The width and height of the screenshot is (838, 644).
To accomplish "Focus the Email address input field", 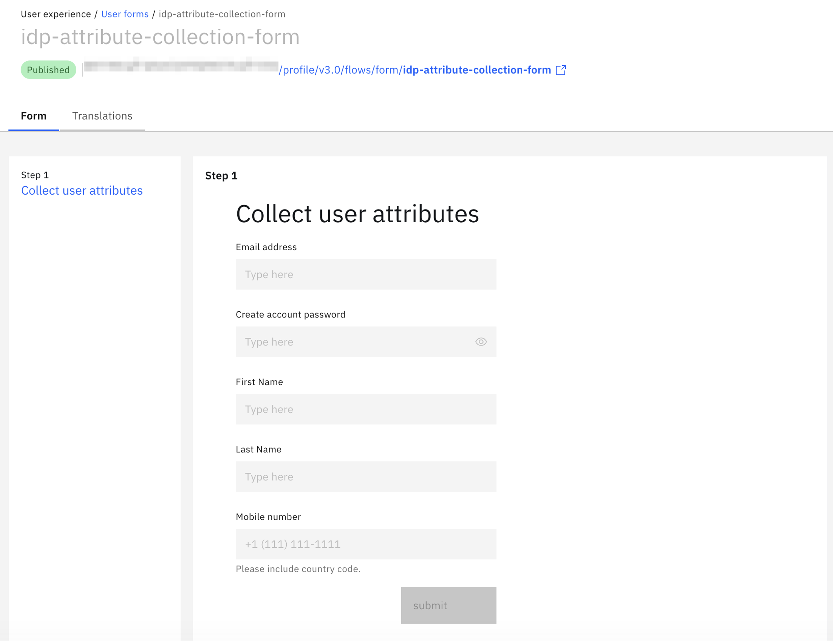I will (366, 274).
